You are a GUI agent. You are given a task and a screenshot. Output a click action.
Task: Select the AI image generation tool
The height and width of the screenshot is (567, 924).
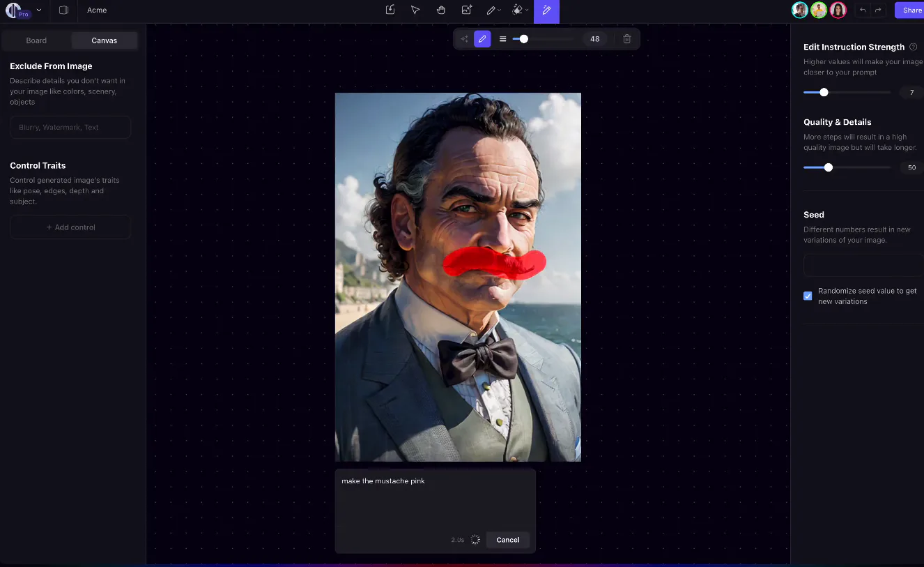467,10
